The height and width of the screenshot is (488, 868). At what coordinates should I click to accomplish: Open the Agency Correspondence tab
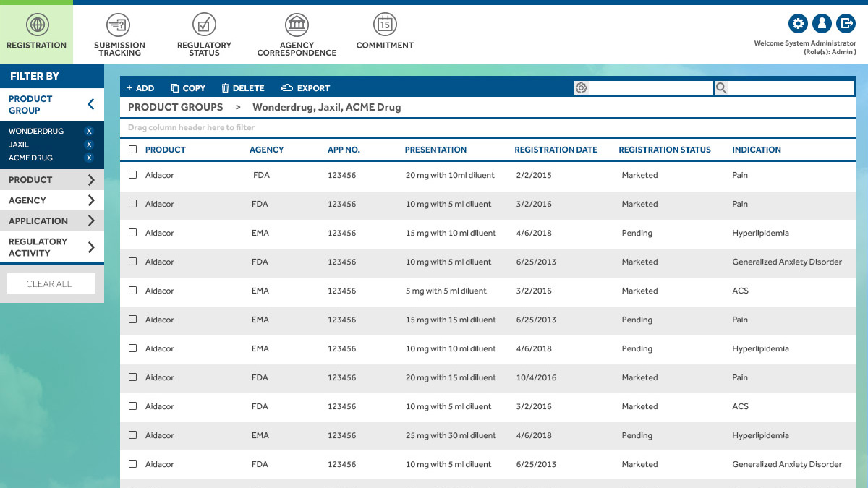click(297, 48)
